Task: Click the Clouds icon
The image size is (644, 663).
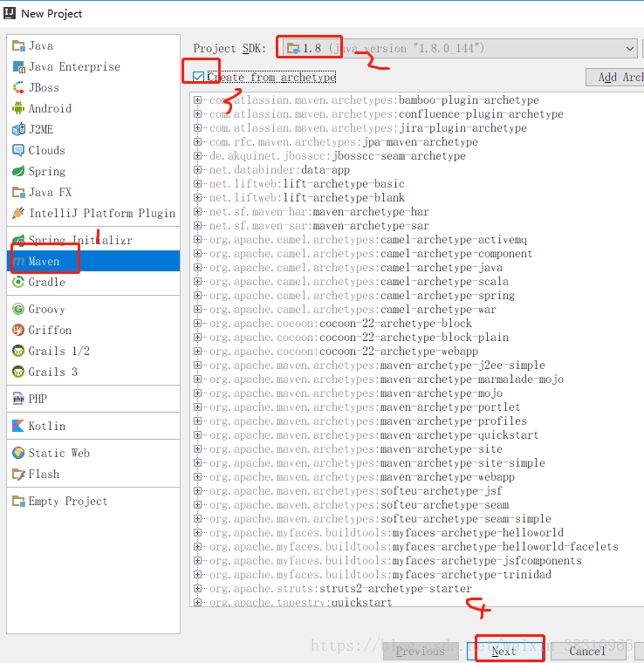Action: click(18, 150)
